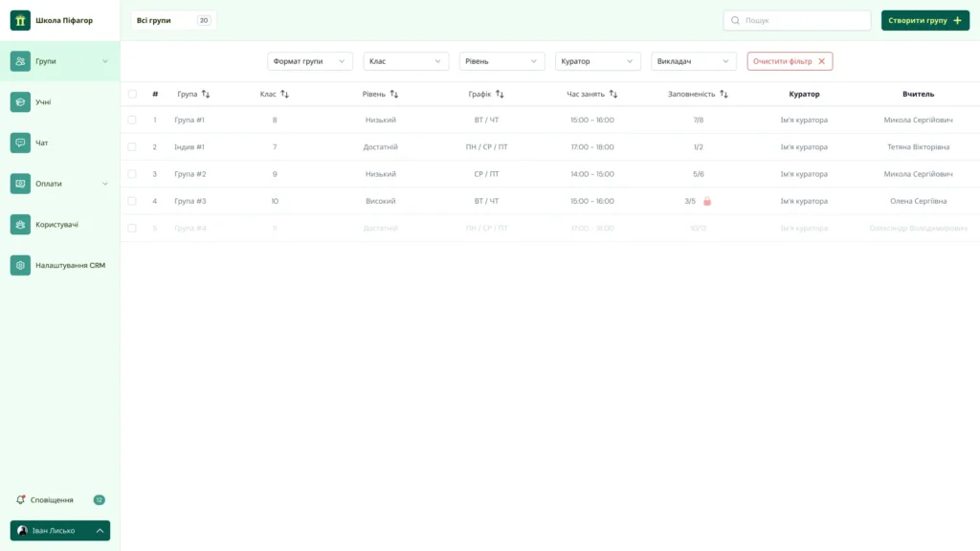The width and height of the screenshot is (980, 551).
Task: Check the box for Група #1 row
Action: point(132,120)
